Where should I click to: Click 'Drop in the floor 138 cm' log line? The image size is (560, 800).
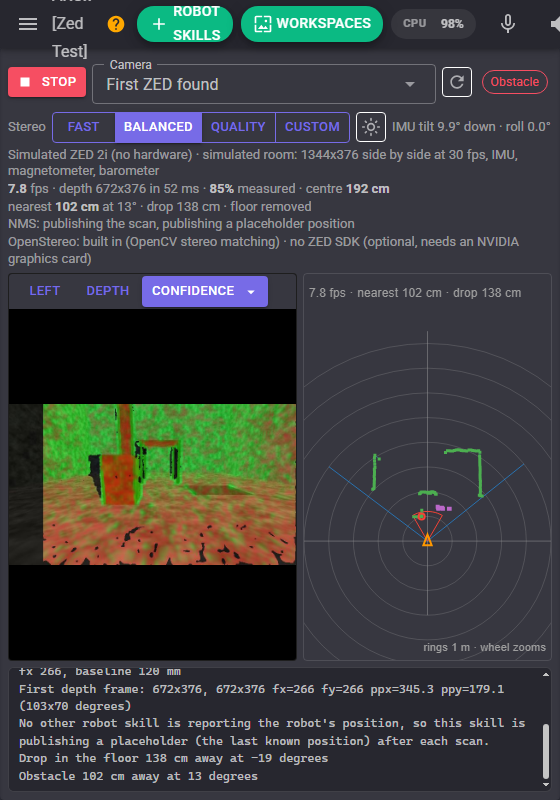click(x=173, y=758)
